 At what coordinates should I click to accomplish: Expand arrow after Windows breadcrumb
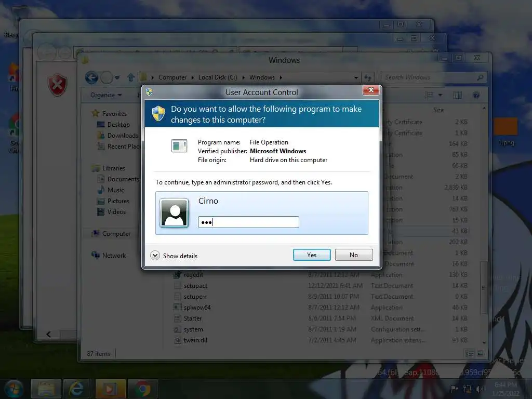pos(281,77)
